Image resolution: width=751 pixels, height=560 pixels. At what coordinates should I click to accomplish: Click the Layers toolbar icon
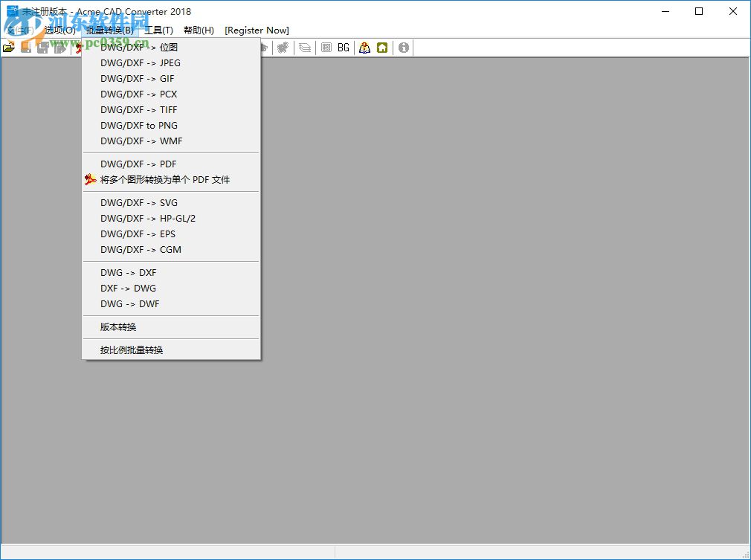pyautogui.click(x=305, y=48)
